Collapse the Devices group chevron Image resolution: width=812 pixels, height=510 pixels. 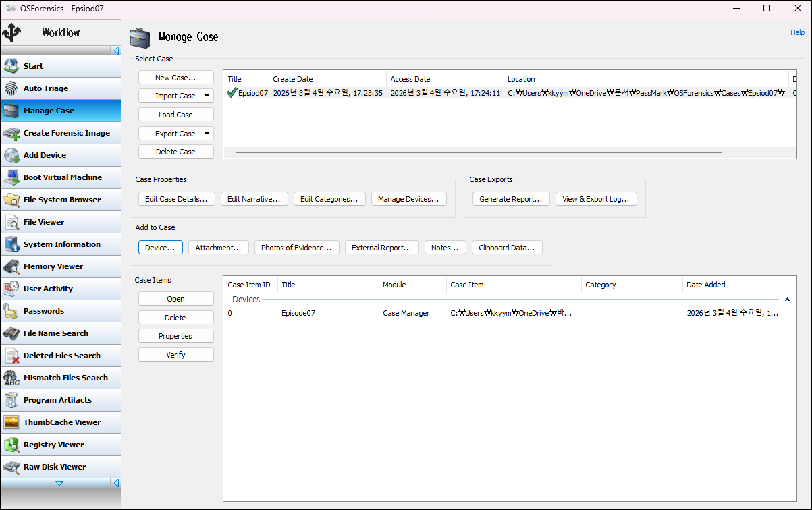(x=787, y=300)
